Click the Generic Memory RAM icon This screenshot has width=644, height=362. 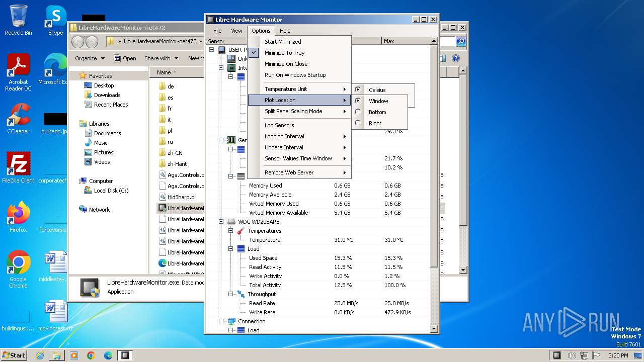coord(231,140)
